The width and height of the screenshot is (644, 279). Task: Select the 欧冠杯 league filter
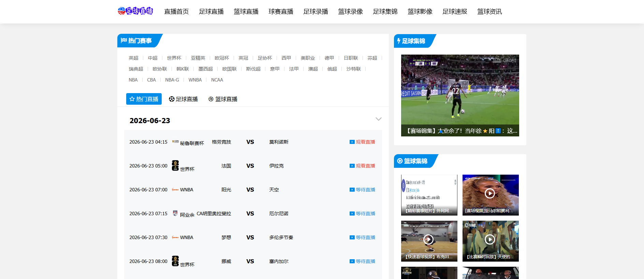coord(222,58)
